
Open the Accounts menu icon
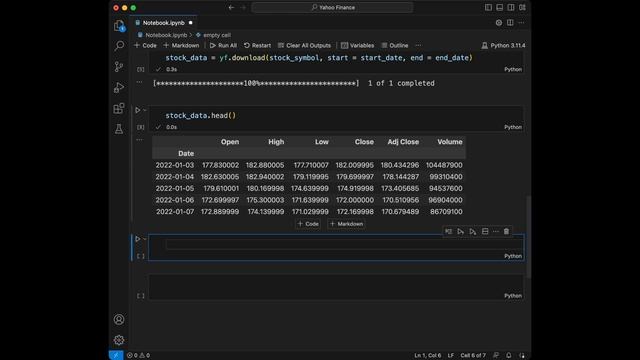[x=119, y=319]
